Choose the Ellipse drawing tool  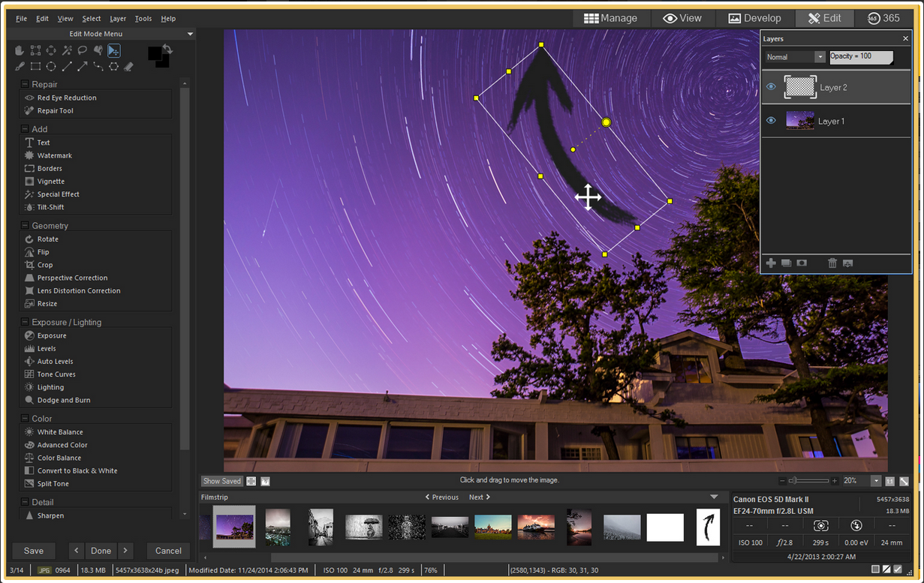51,66
